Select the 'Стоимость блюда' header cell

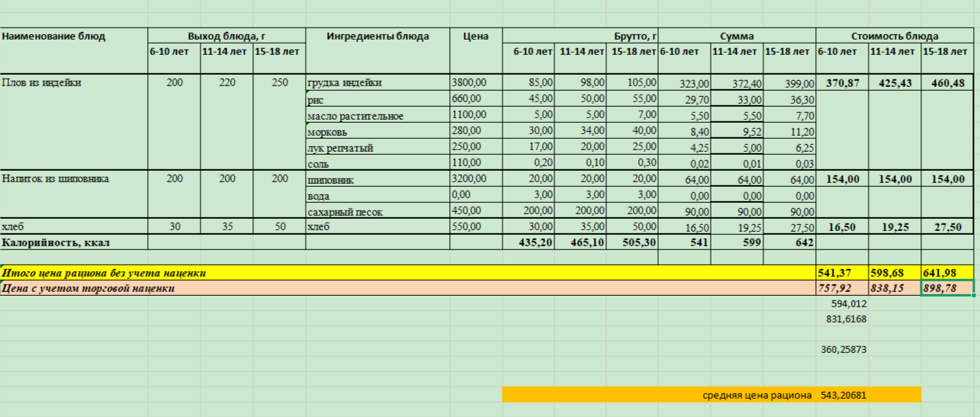pyautogui.click(x=894, y=36)
